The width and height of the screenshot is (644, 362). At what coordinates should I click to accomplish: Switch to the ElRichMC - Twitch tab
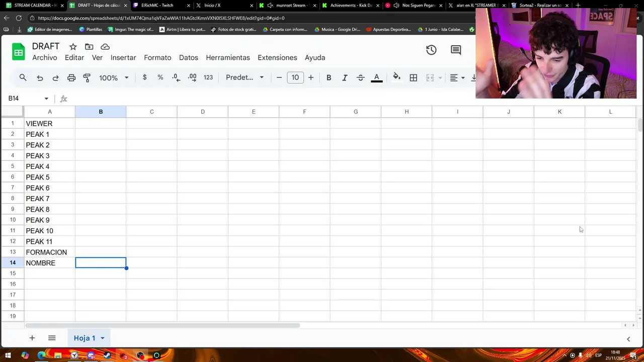(161, 5)
